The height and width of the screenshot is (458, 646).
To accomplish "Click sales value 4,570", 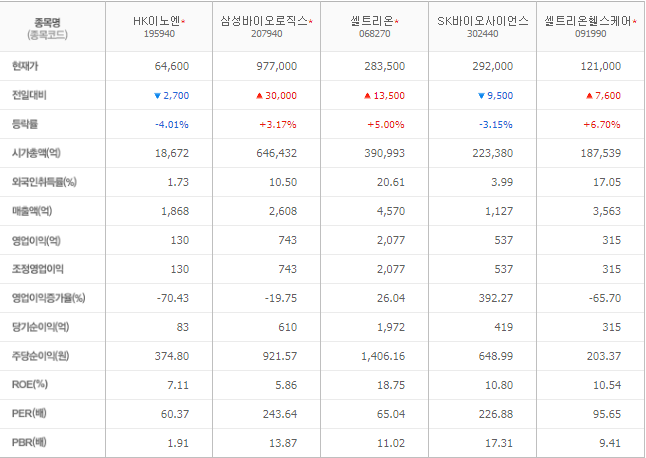I will [391, 211].
